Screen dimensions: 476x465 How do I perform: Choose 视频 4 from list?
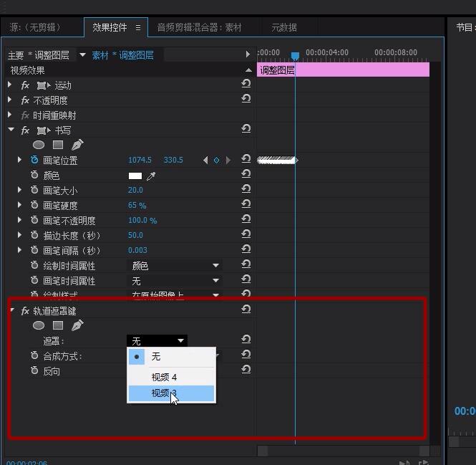(x=172, y=377)
